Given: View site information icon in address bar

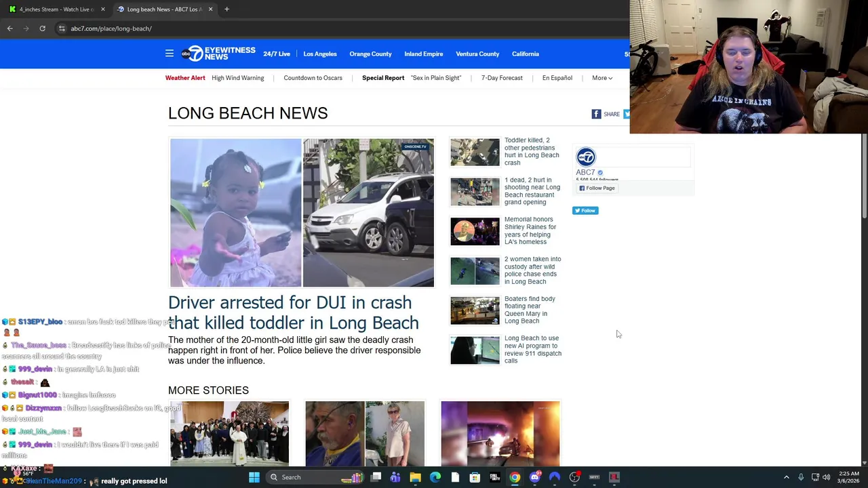Looking at the screenshot, I should click(x=62, y=28).
